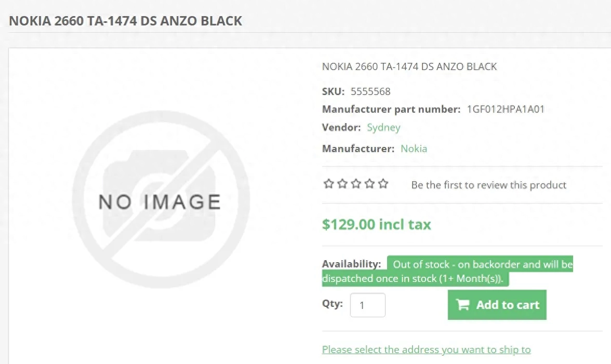Click the $129.00 incl tax price

pyautogui.click(x=376, y=225)
